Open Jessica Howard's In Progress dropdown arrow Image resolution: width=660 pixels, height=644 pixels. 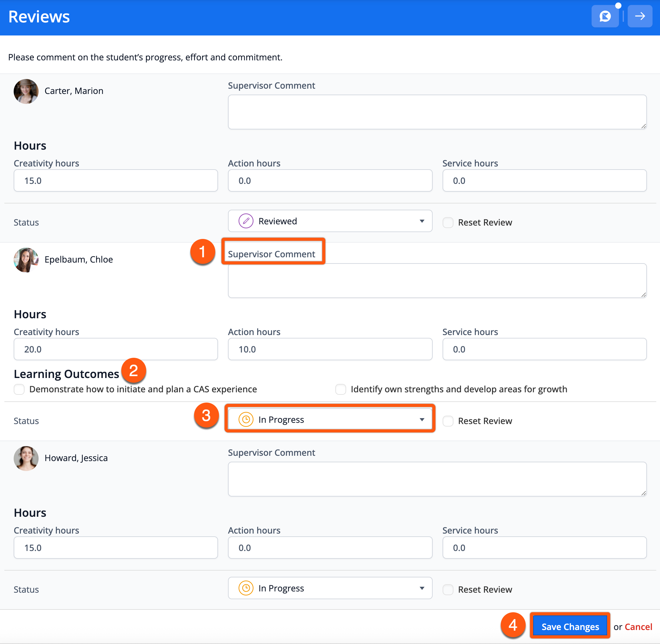(422, 588)
